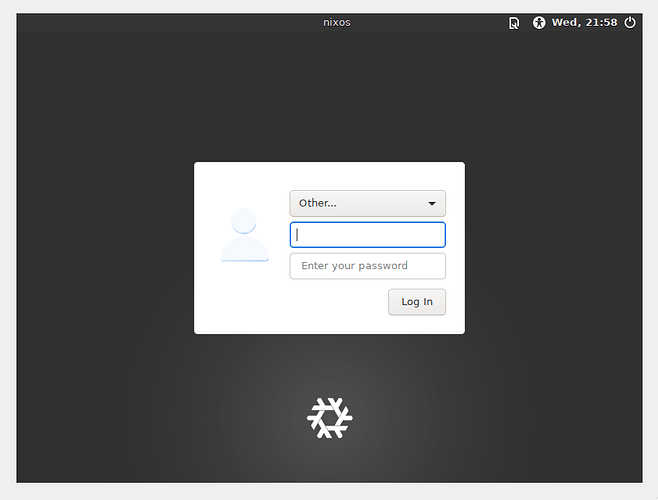Image resolution: width=658 pixels, height=500 pixels.
Task: Click the power button icon
Action: 630,23
